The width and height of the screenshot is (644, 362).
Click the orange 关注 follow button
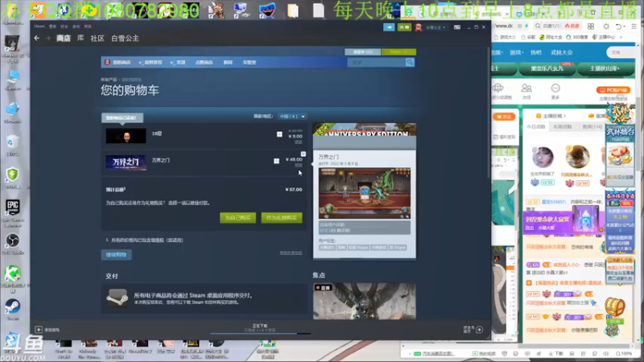pyautogui.click(x=504, y=117)
